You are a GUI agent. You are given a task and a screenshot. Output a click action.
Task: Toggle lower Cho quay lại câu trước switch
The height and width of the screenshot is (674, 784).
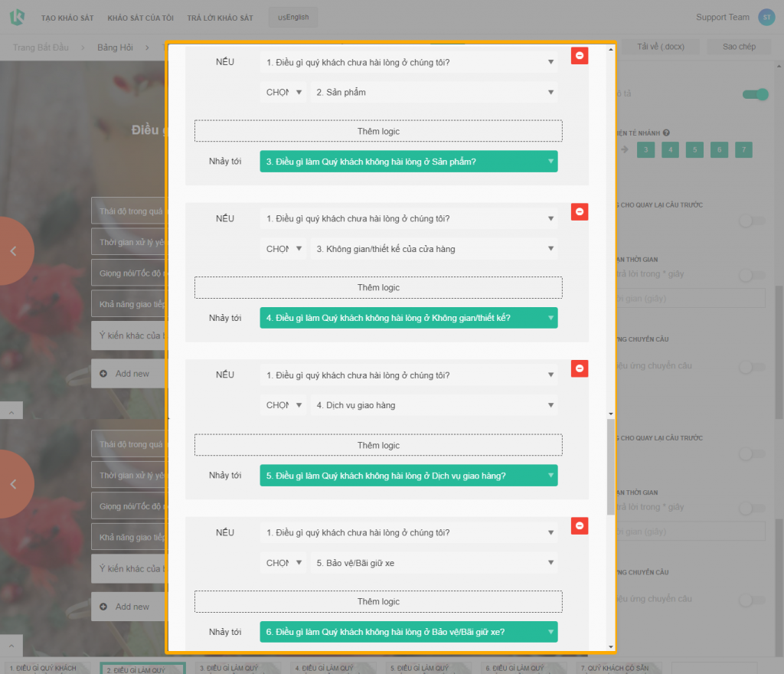752,453
